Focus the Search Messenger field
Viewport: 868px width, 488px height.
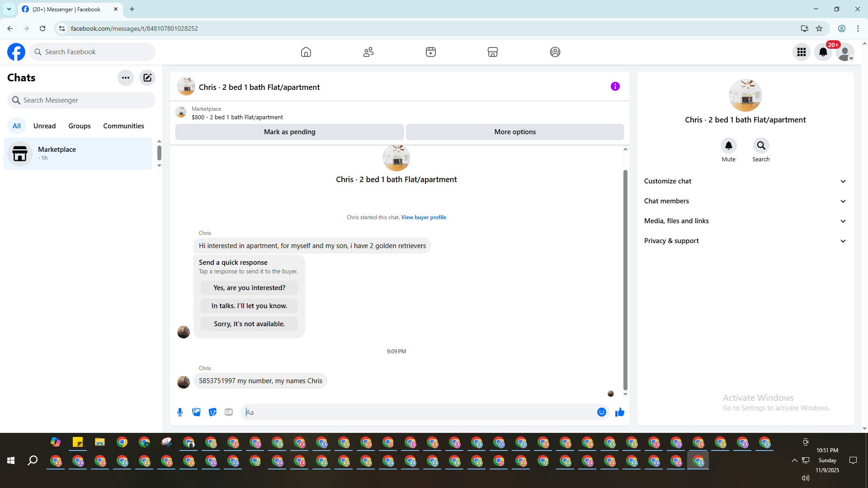(x=81, y=100)
